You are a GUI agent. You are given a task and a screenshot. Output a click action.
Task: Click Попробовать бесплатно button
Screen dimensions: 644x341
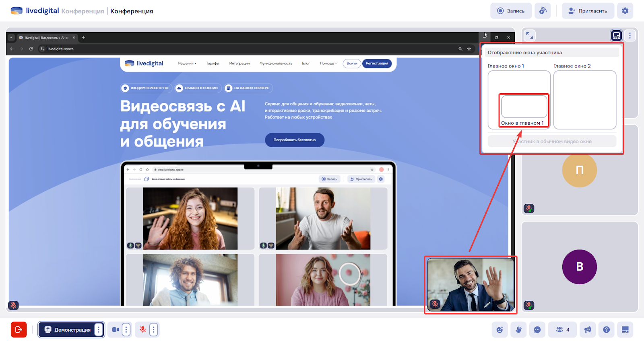point(295,140)
